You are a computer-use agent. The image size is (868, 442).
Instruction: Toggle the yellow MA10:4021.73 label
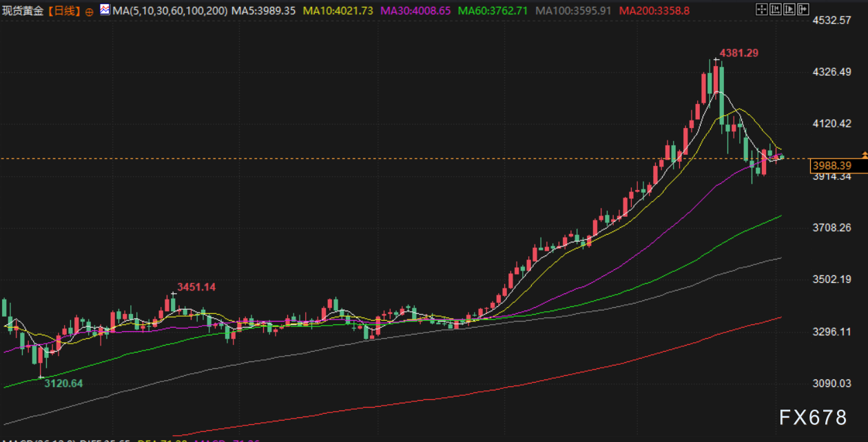coord(339,11)
